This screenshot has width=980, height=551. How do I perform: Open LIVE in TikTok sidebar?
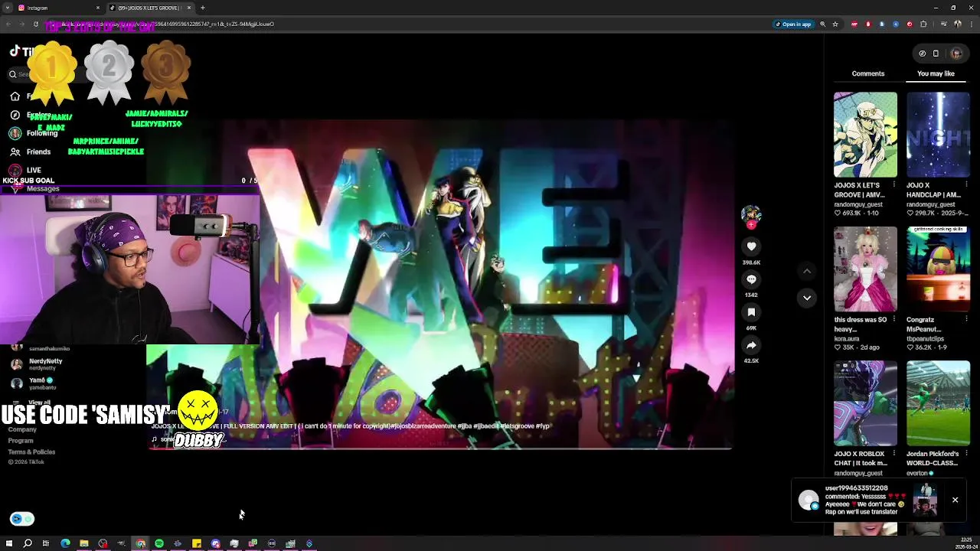click(25, 170)
